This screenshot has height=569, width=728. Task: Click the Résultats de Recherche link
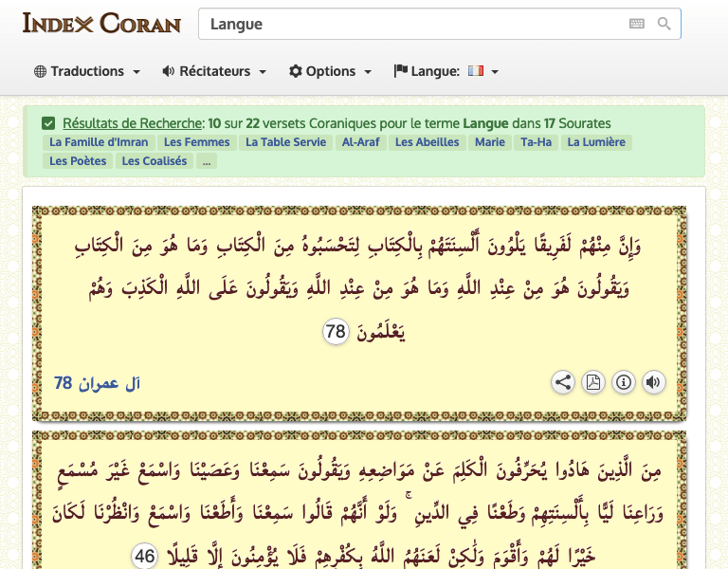[x=133, y=123]
